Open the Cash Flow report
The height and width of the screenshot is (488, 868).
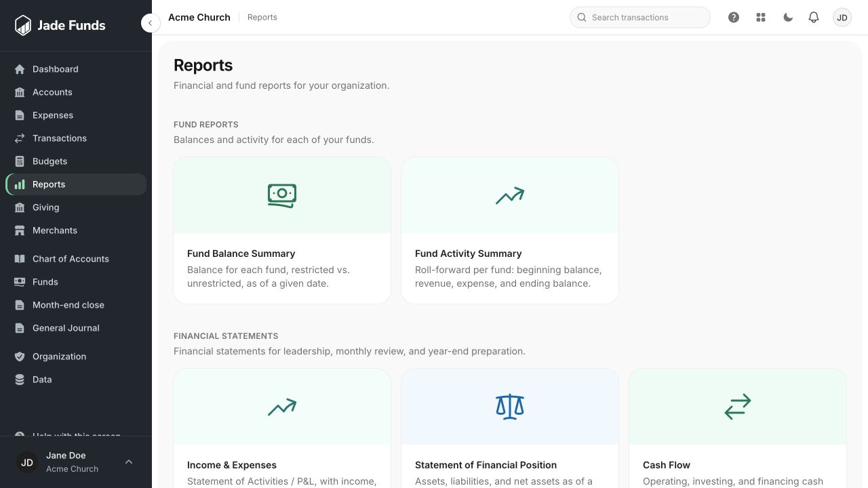pyautogui.click(x=738, y=428)
